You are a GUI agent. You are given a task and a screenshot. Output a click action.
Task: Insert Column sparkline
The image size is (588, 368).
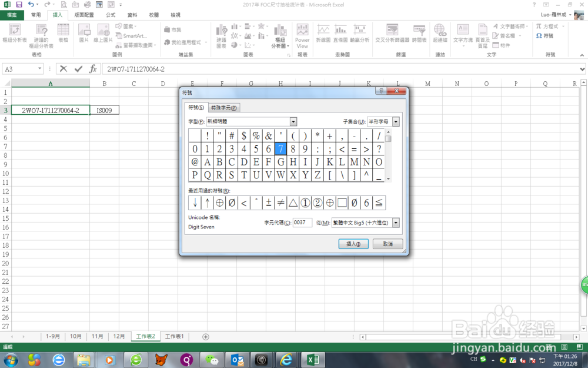340,33
